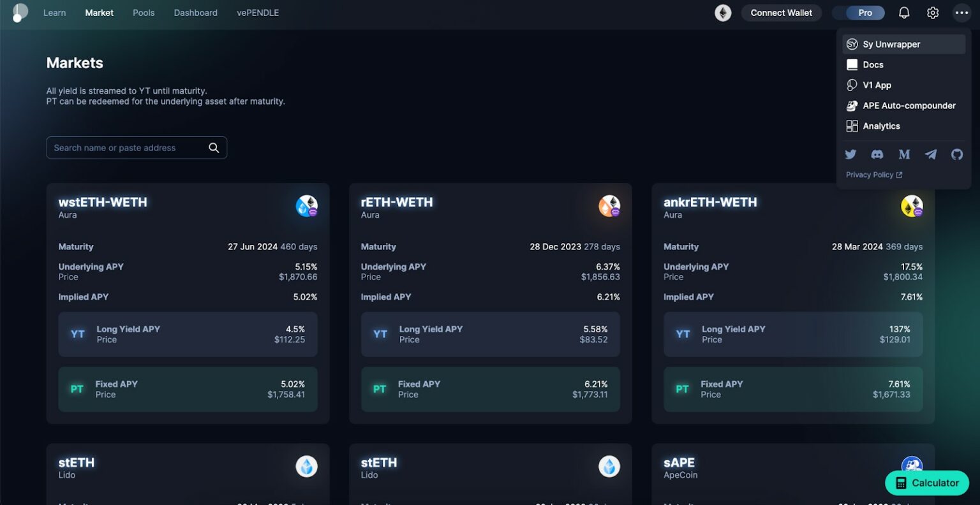
Task: Open the Telegram channel icon
Action: [930, 154]
